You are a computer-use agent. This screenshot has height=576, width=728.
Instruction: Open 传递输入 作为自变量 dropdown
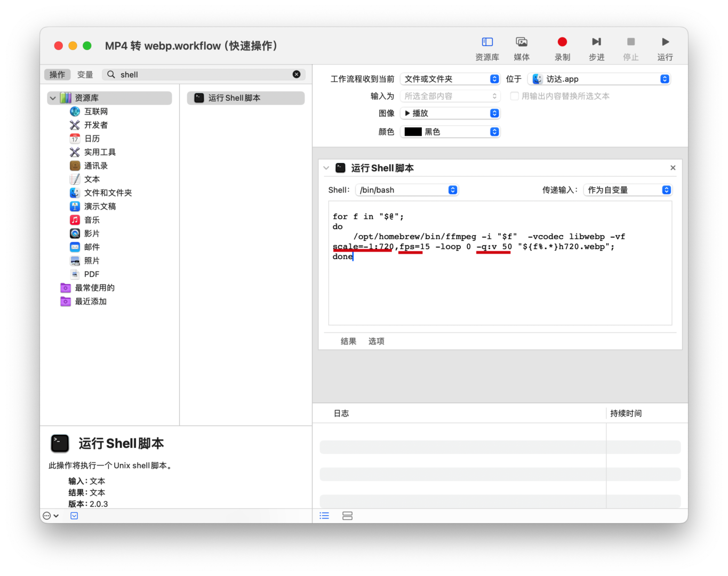click(x=628, y=190)
